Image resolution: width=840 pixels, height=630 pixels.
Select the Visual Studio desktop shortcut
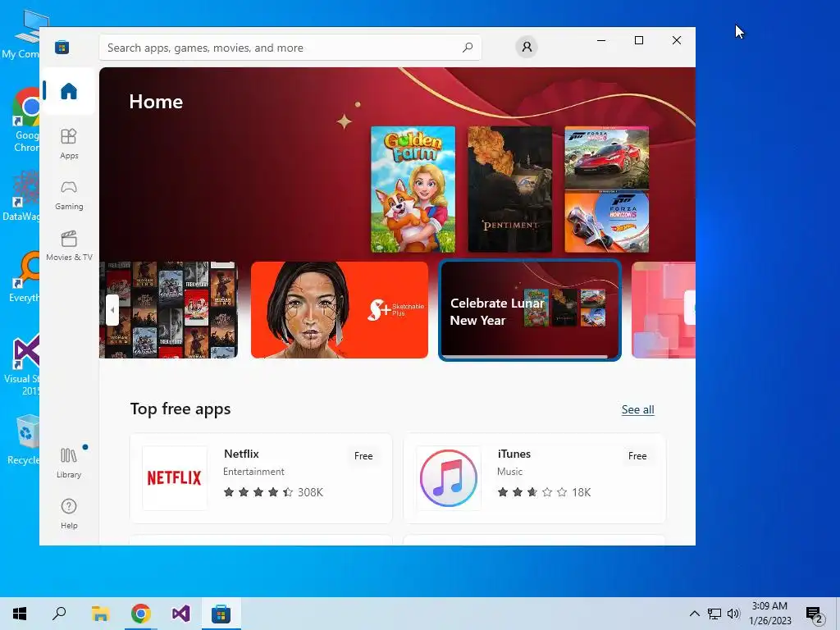[x=22, y=365]
